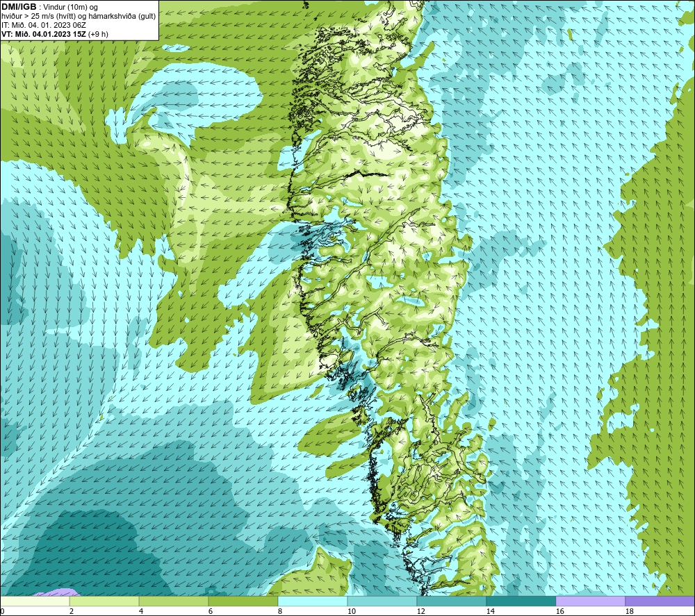Click scale label '2'
This screenshot has width=695, height=616.
click(72, 611)
